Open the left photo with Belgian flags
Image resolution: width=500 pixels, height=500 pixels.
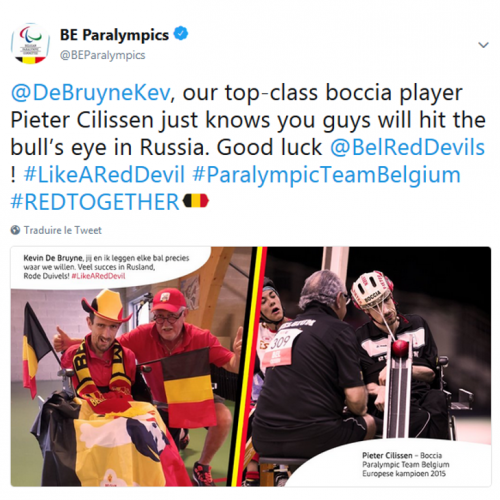tap(130, 367)
